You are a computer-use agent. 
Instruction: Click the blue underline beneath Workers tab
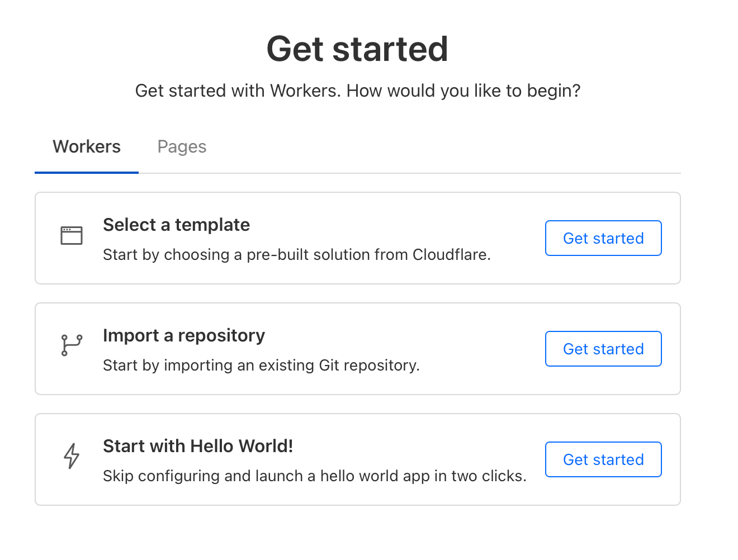point(87,173)
